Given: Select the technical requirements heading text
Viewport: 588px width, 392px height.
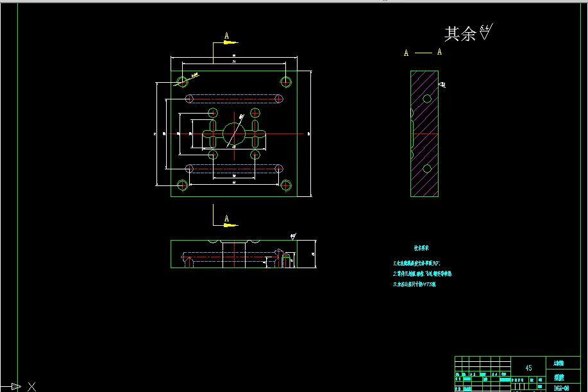Looking at the screenshot, I should click(x=421, y=248).
